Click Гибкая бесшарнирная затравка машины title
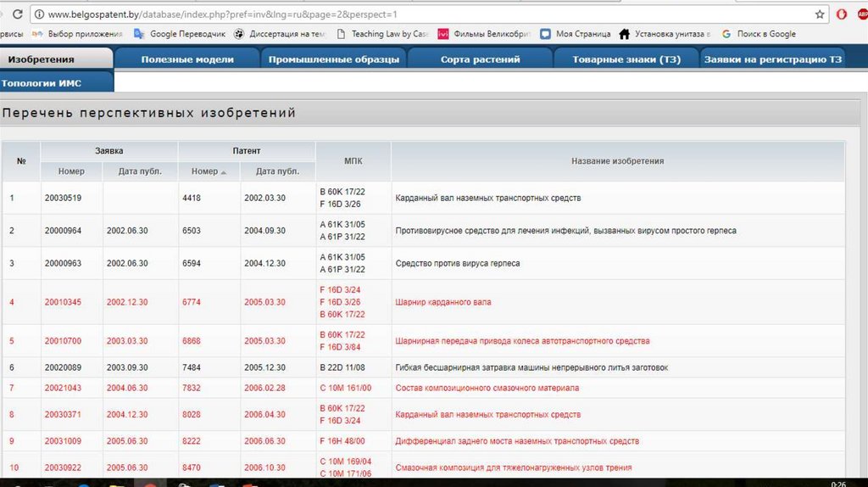This screenshot has width=868, height=487. pyautogui.click(x=531, y=367)
